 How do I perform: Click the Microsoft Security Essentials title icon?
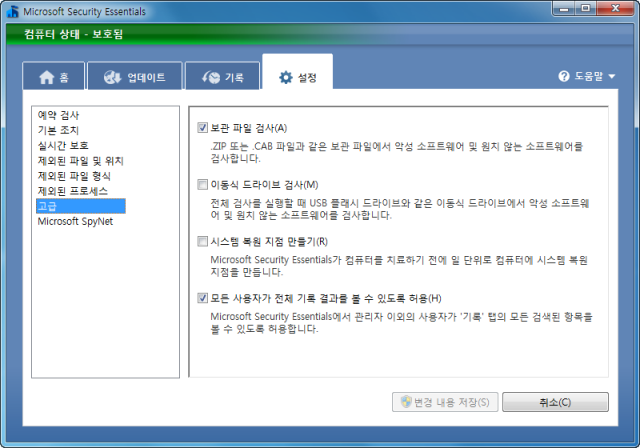[13, 11]
